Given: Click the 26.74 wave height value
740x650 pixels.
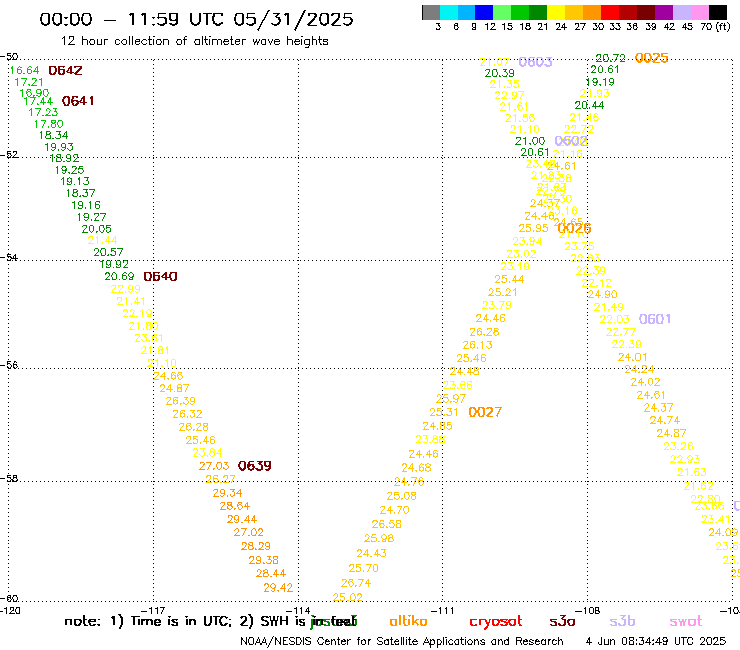Looking at the screenshot, I should click(355, 583).
